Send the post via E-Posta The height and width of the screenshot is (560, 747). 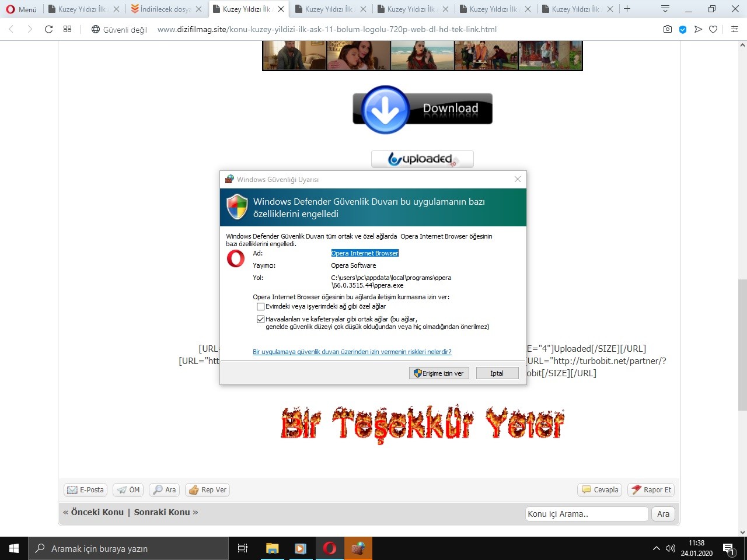click(86, 490)
